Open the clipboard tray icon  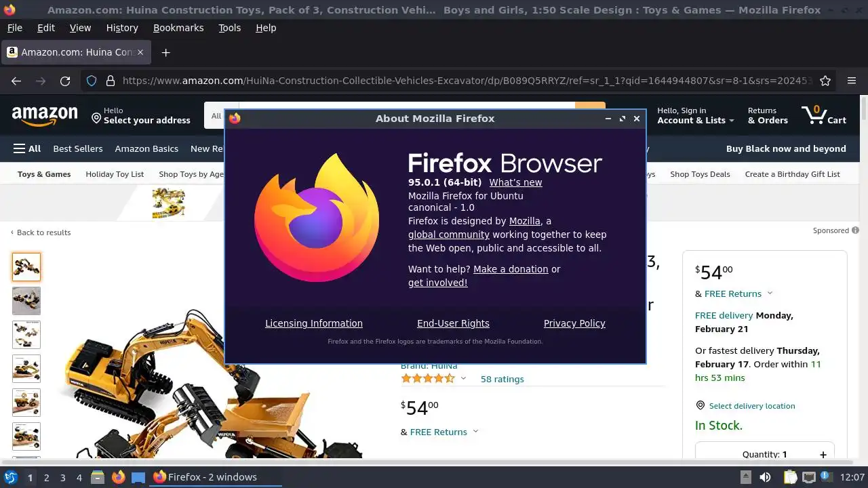click(x=790, y=477)
